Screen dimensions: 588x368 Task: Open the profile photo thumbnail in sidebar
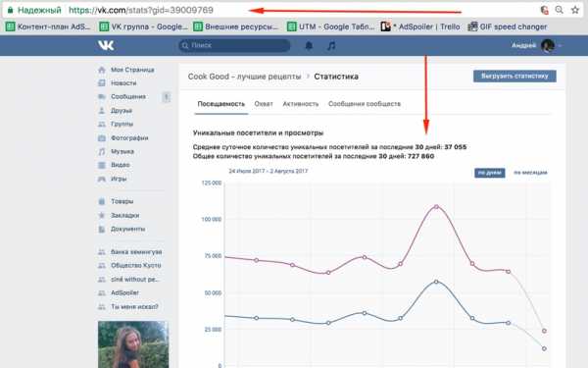(133, 344)
